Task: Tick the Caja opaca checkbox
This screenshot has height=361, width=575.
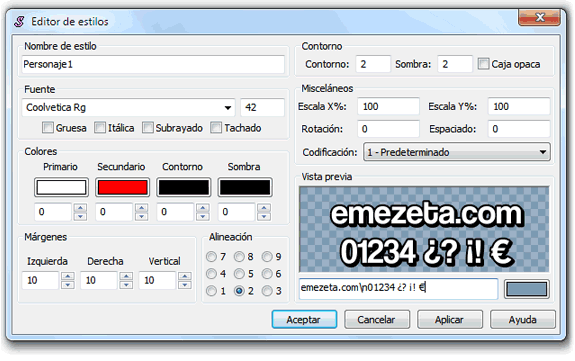Action: (x=483, y=64)
